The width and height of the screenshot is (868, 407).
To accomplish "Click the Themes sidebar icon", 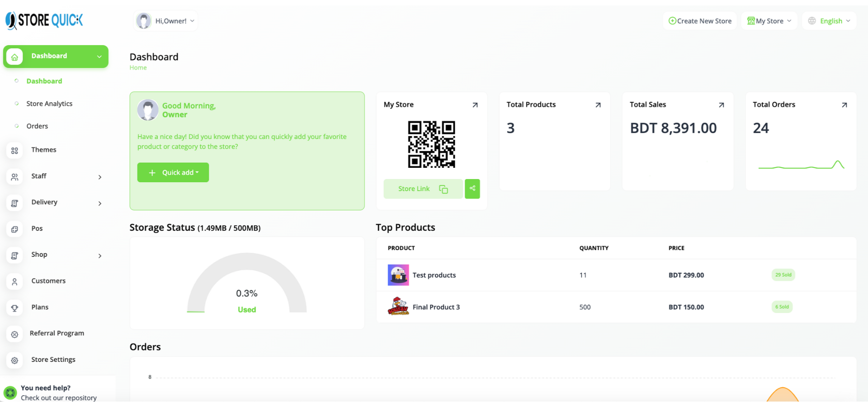I will pos(14,151).
